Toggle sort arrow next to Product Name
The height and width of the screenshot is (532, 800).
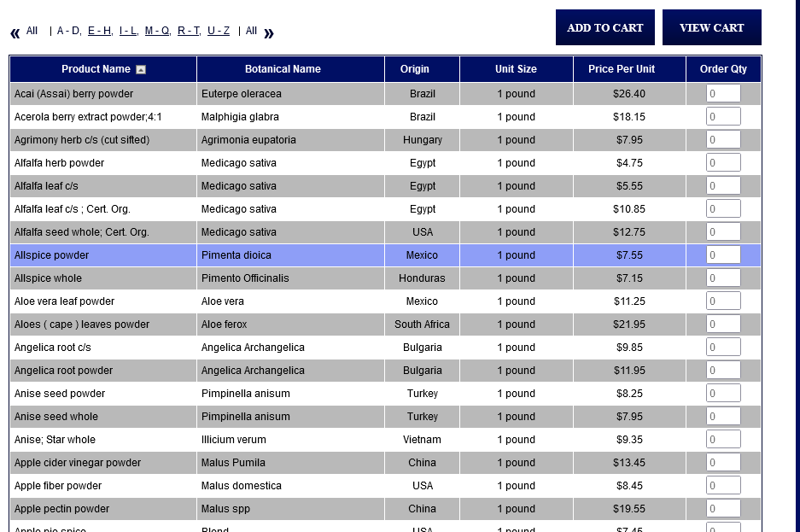pos(141,70)
